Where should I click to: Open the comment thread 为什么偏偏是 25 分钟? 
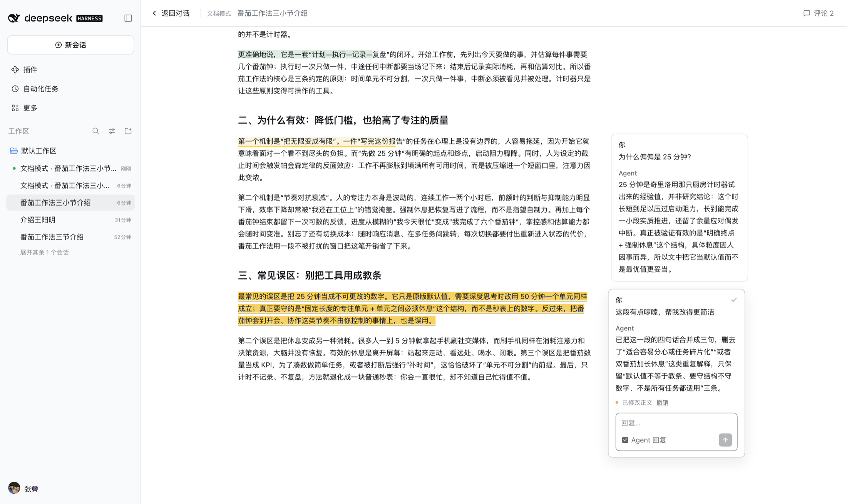679,208
